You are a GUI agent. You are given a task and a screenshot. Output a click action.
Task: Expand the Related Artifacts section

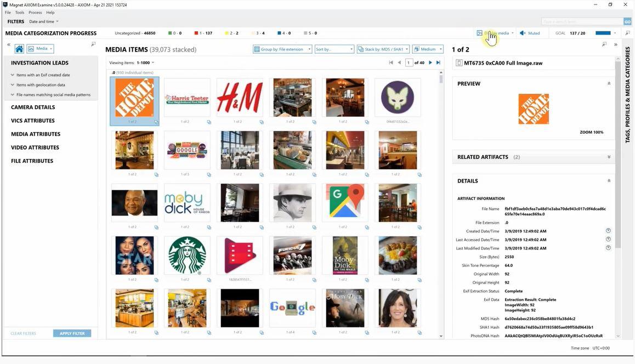tap(609, 157)
